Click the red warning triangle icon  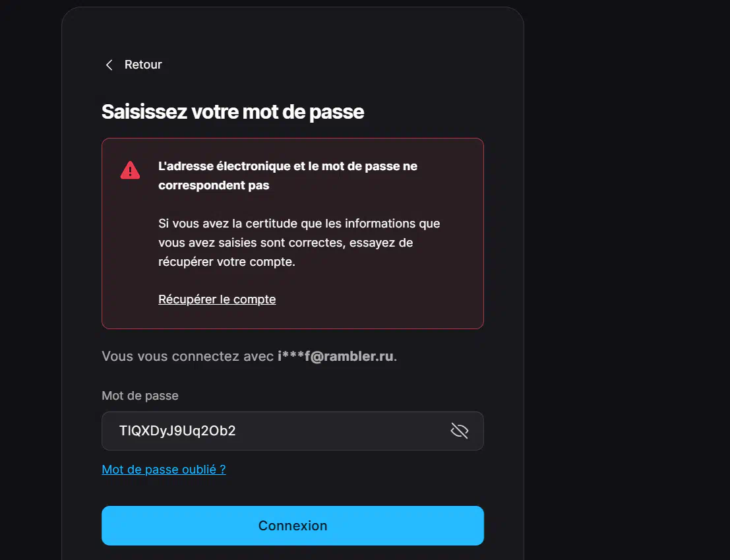click(130, 170)
